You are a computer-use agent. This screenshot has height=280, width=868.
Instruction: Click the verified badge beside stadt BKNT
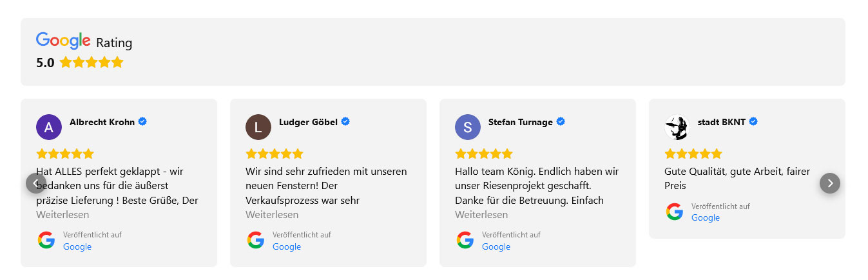(753, 121)
